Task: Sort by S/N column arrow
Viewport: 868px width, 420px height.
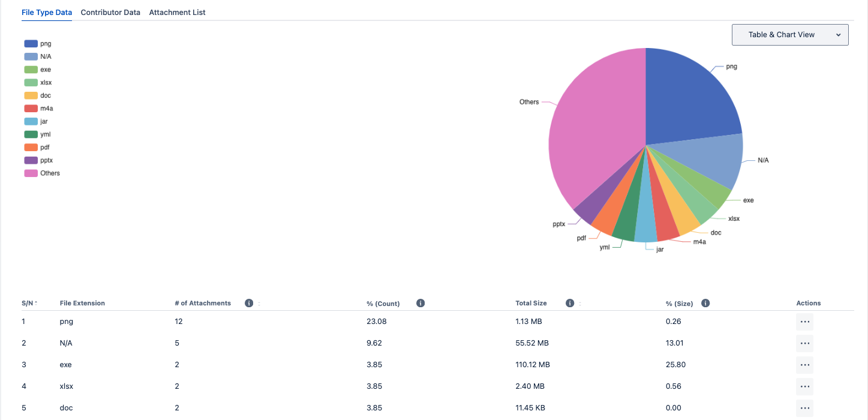Action: (37, 304)
